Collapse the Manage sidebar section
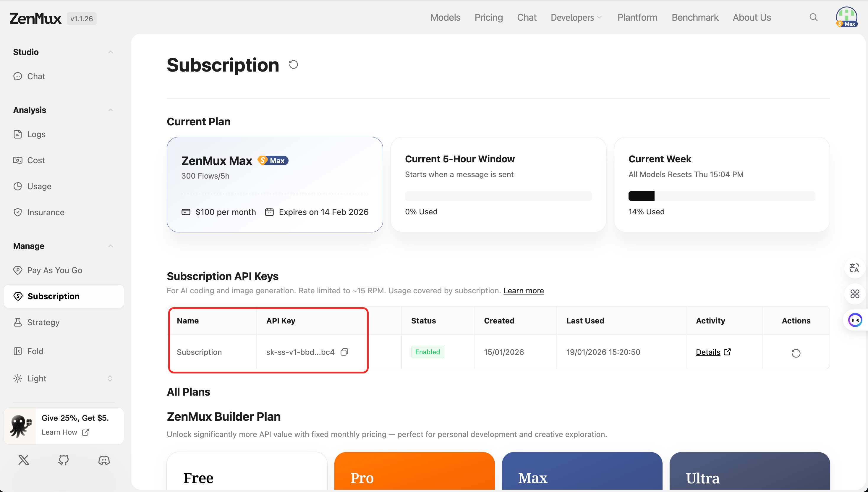This screenshot has height=492, width=868. (x=110, y=246)
